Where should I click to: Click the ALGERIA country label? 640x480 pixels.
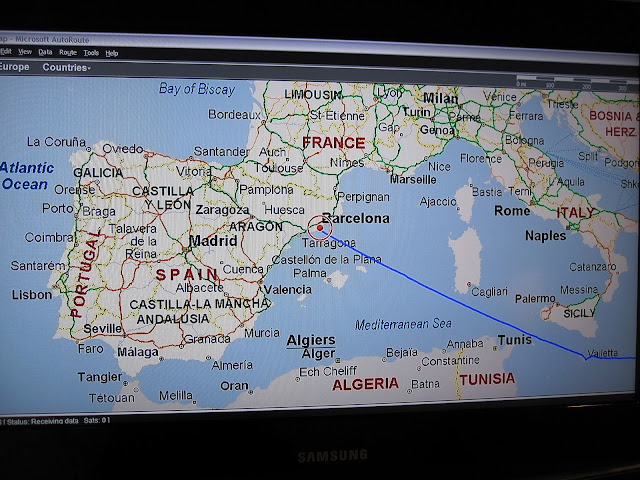365,384
